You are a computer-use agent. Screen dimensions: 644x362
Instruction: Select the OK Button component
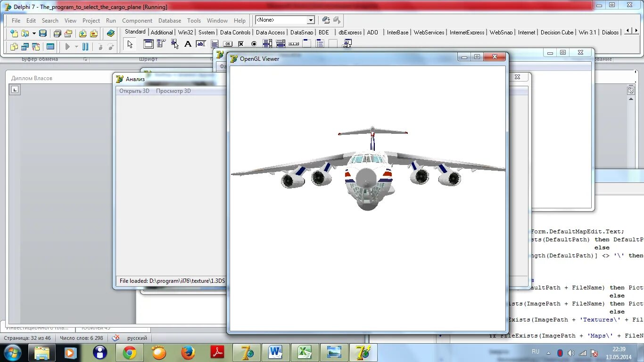pos(228,44)
